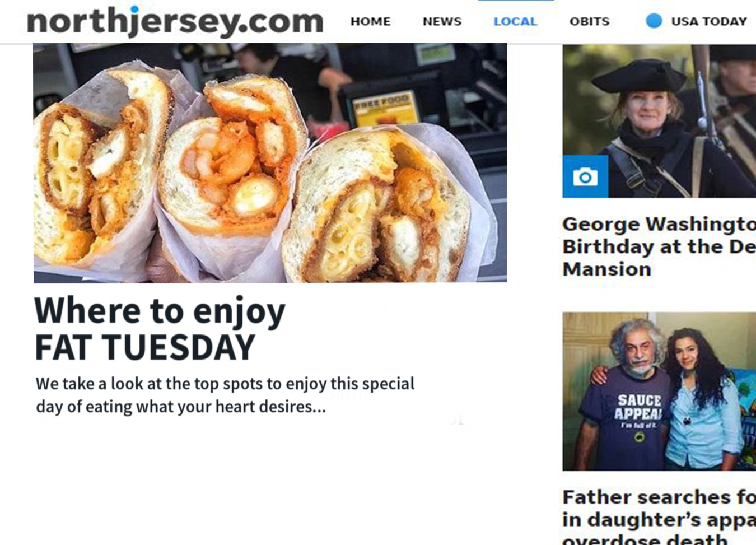Click the blue dot on the logo's letter j
This screenshot has height=545, width=756.
[135, 9]
